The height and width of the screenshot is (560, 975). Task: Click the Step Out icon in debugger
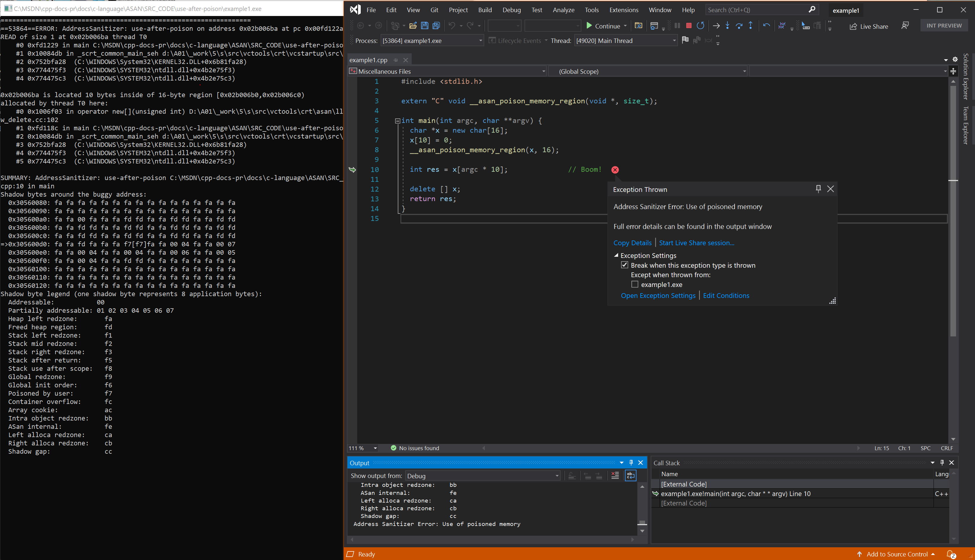click(x=750, y=25)
